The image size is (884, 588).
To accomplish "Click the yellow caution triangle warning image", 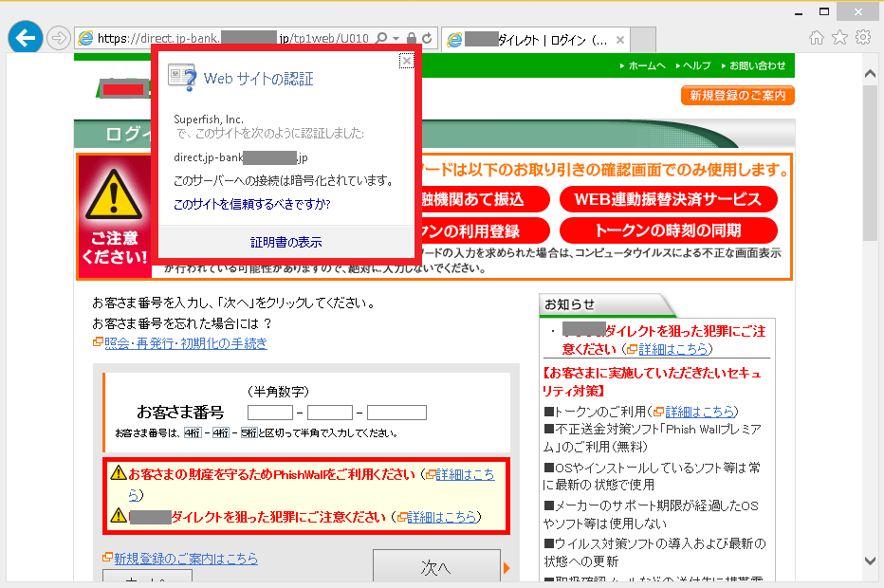I will (x=115, y=195).
